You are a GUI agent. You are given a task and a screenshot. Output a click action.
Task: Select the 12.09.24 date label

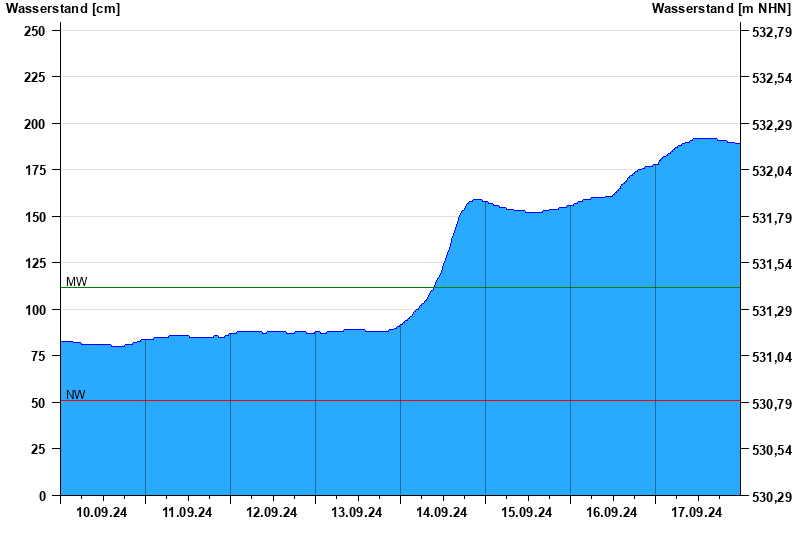coord(271,512)
